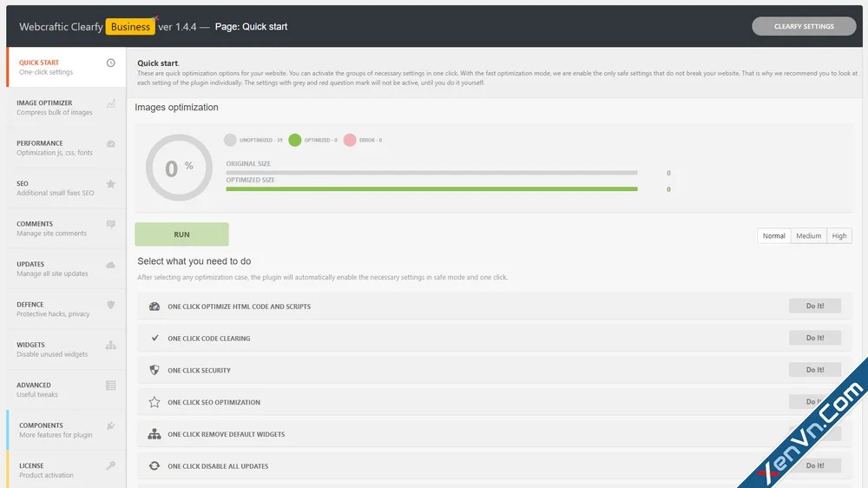Click the shield icon beside One Click Security
The width and height of the screenshot is (868, 488).
point(155,370)
